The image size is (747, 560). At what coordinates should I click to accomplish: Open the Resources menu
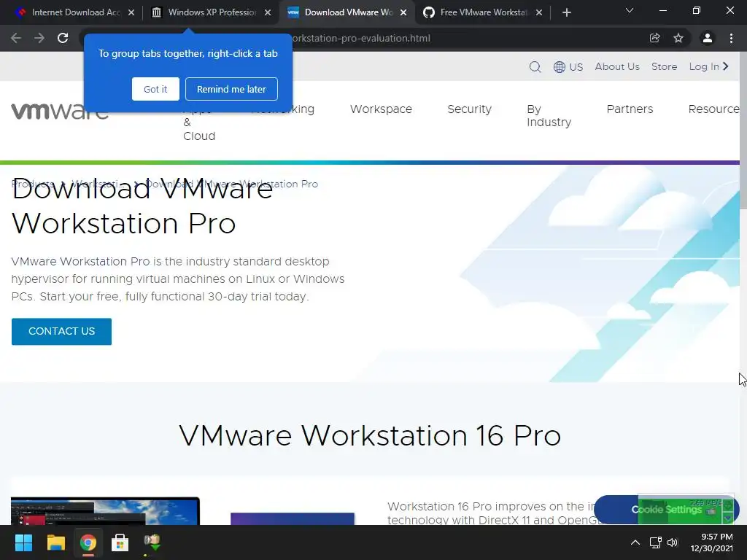(713, 109)
